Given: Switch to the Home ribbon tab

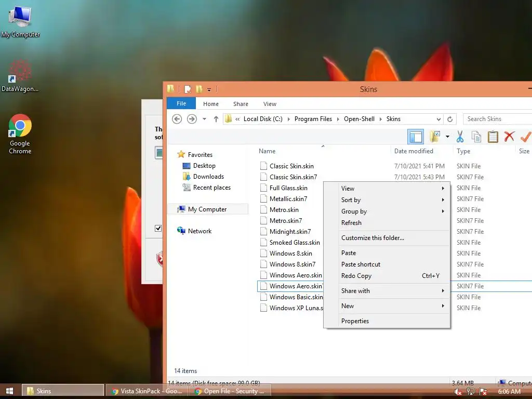Looking at the screenshot, I should pyautogui.click(x=211, y=104).
